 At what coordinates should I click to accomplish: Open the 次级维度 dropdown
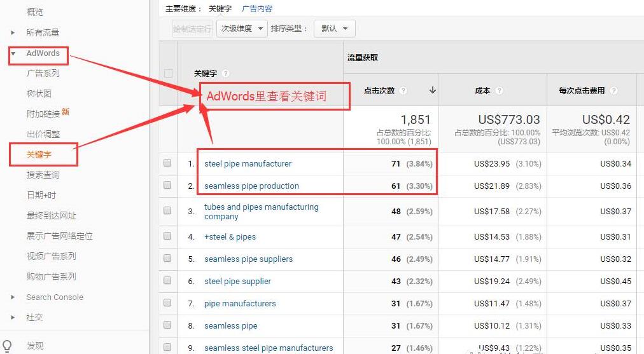point(242,29)
